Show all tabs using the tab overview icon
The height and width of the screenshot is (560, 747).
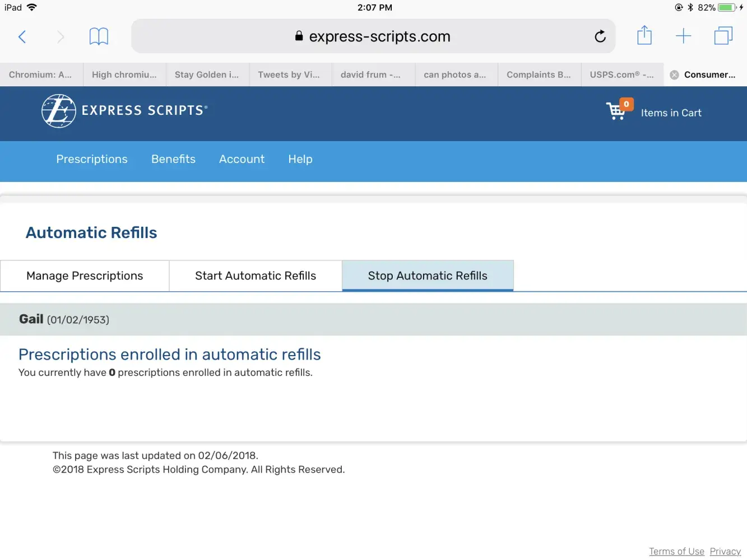pos(723,36)
